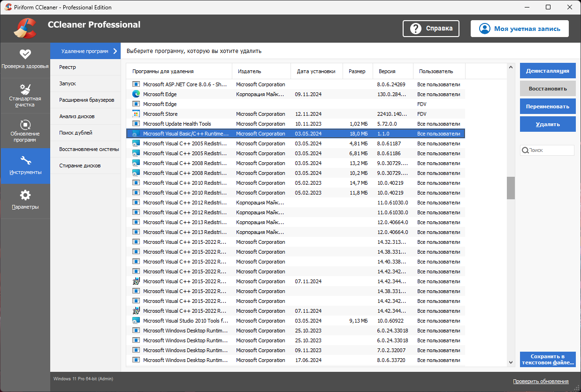The image size is (581, 392).
Task: Open the Стирание дисков page
Action: (85, 166)
